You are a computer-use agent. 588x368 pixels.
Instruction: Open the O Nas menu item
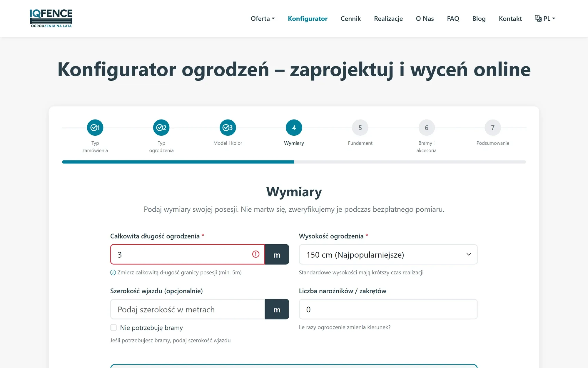point(425,19)
